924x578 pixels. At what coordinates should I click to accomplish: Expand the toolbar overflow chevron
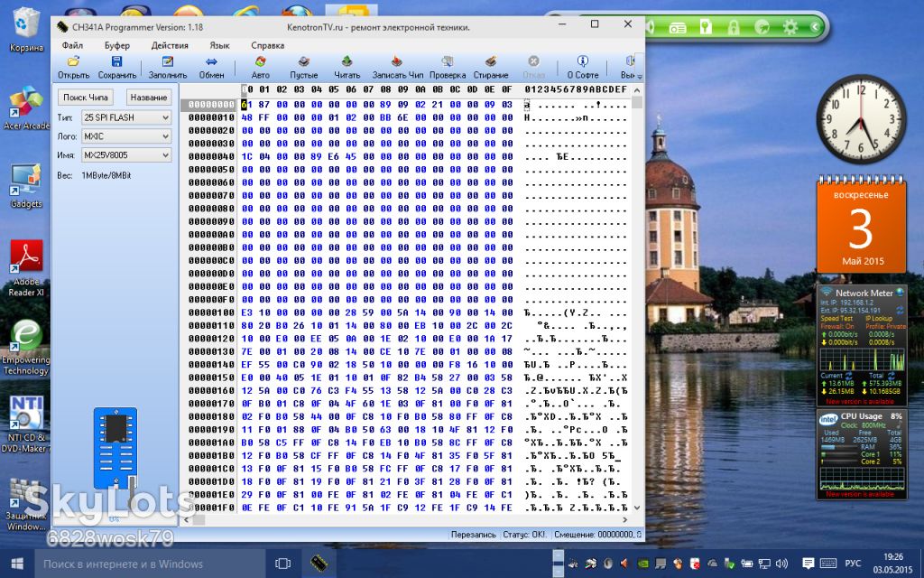(x=640, y=76)
